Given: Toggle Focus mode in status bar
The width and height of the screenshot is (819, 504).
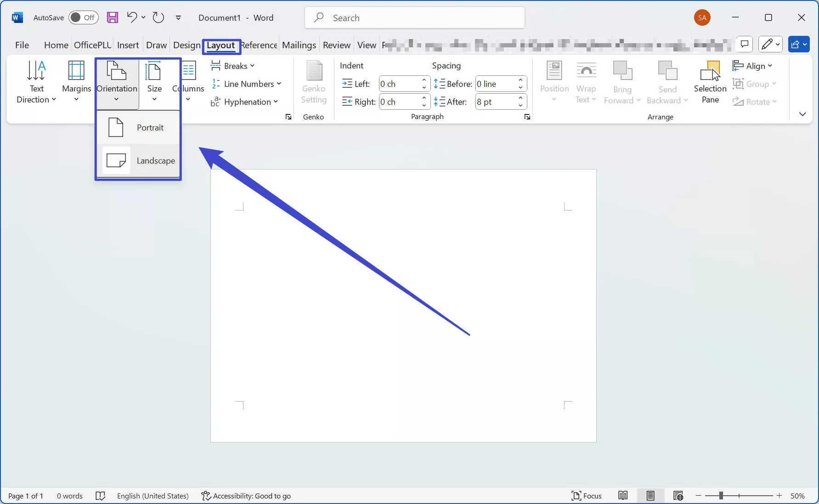Looking at the screenshot, I should [587, 495].
